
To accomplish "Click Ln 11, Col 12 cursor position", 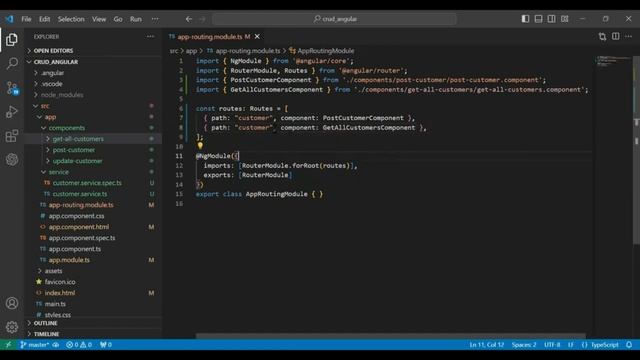I will [487, 345].
